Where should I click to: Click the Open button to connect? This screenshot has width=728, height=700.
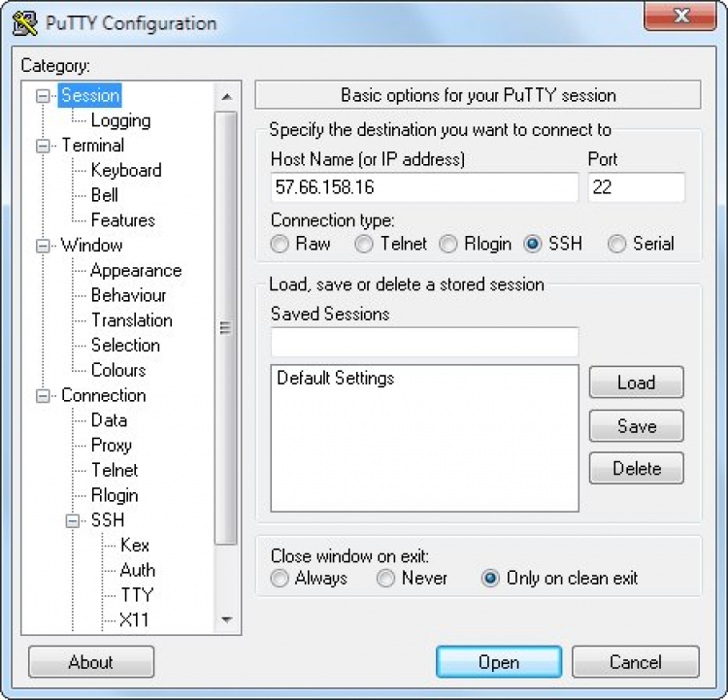499,662
